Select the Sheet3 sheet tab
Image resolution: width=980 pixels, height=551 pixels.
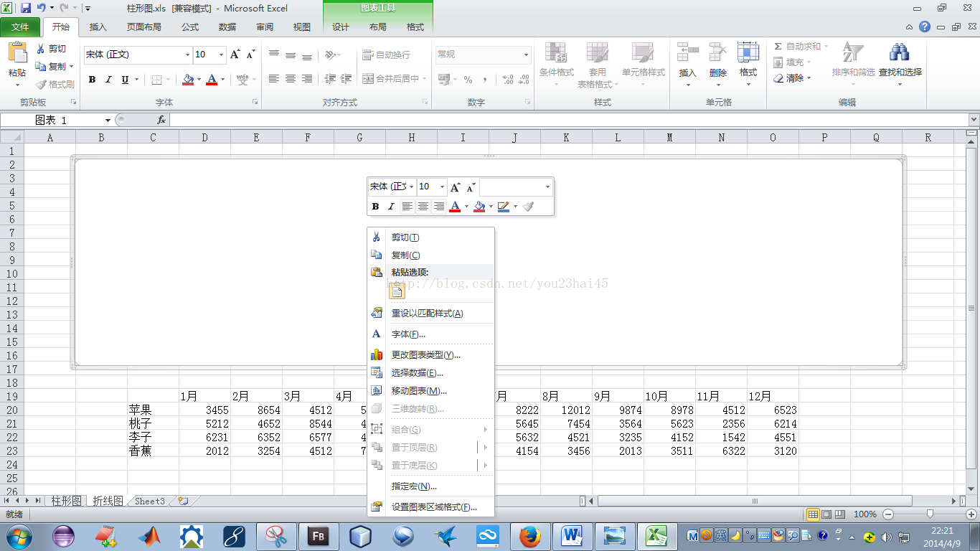[x=150, y=501]
